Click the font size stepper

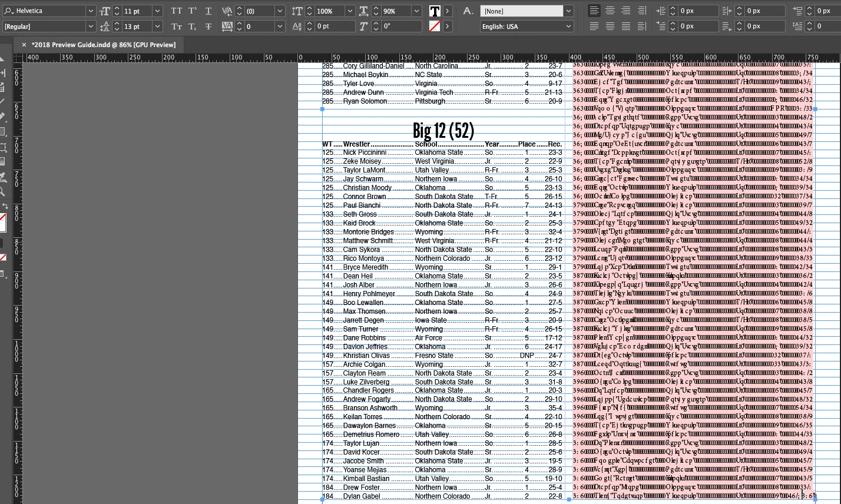117,11
